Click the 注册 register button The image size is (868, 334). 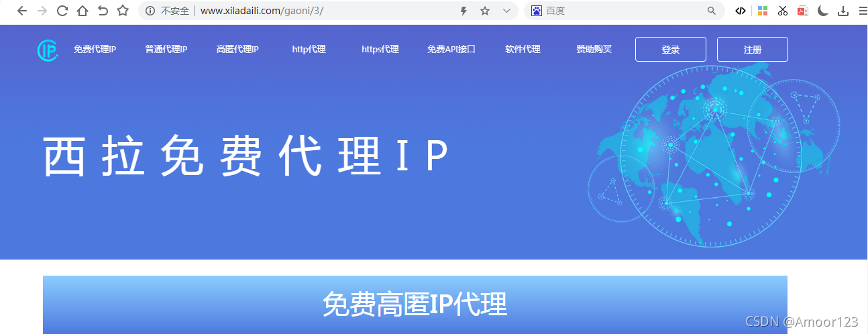coord(753,50)
